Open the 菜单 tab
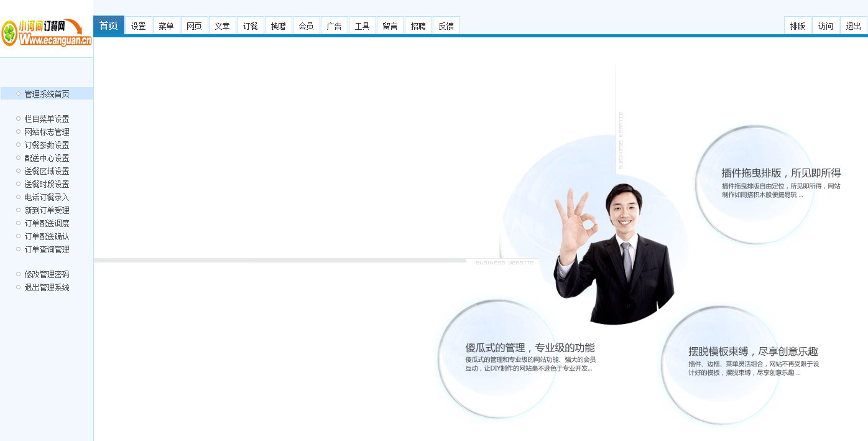The width and height of the screenshot is (868, 441). pos(167,26)
